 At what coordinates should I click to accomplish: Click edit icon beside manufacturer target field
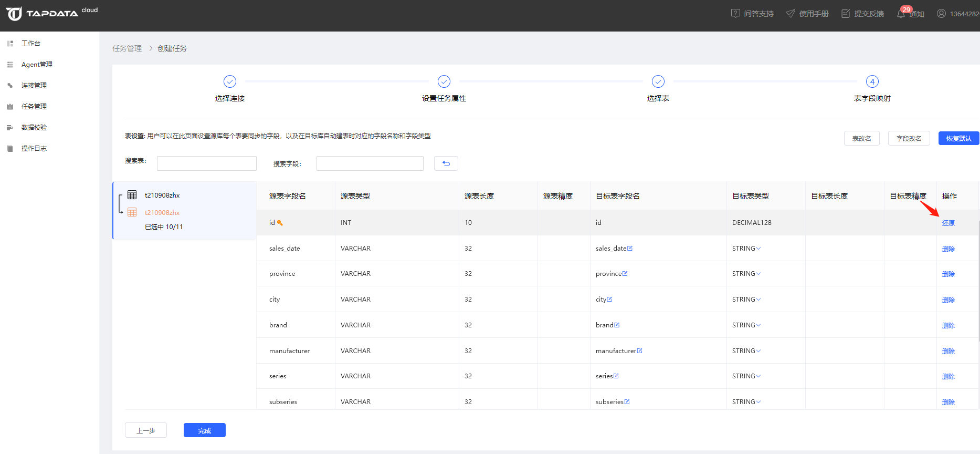(639, 351)
